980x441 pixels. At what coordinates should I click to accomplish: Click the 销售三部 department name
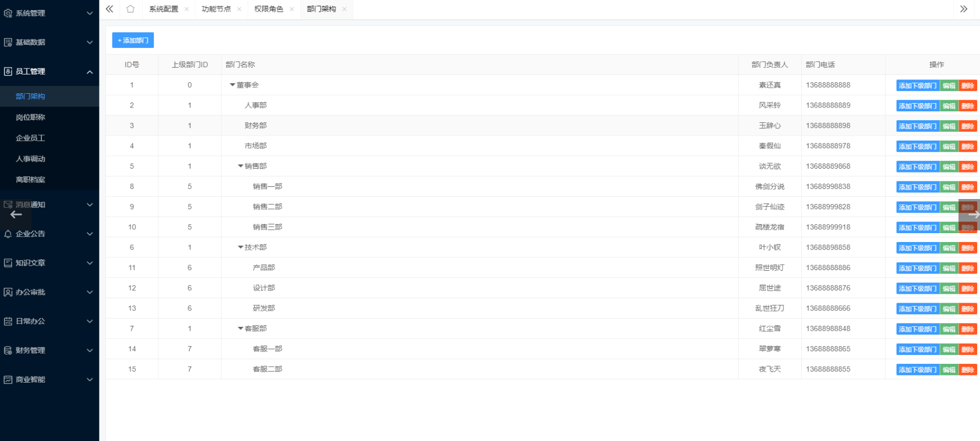268,227
